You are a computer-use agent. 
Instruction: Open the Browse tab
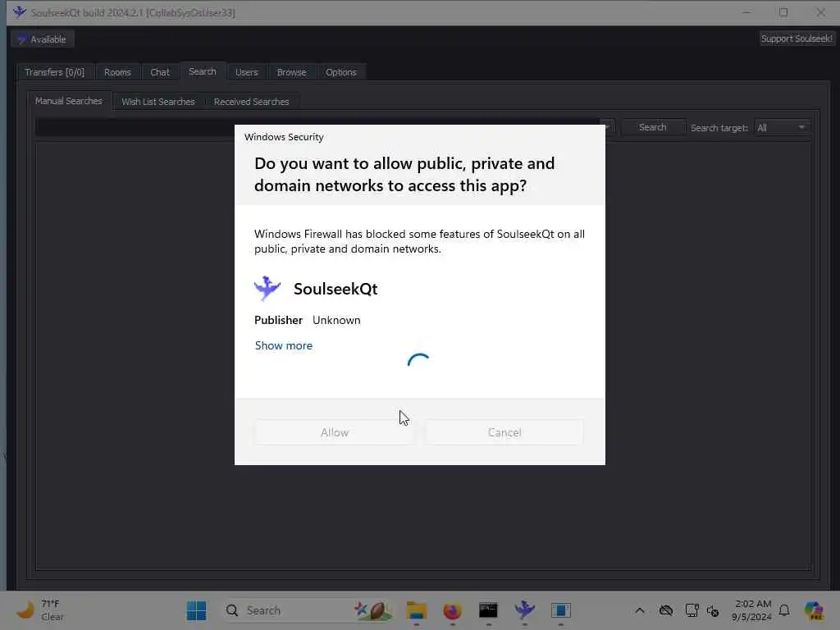[x=291, y=72]
